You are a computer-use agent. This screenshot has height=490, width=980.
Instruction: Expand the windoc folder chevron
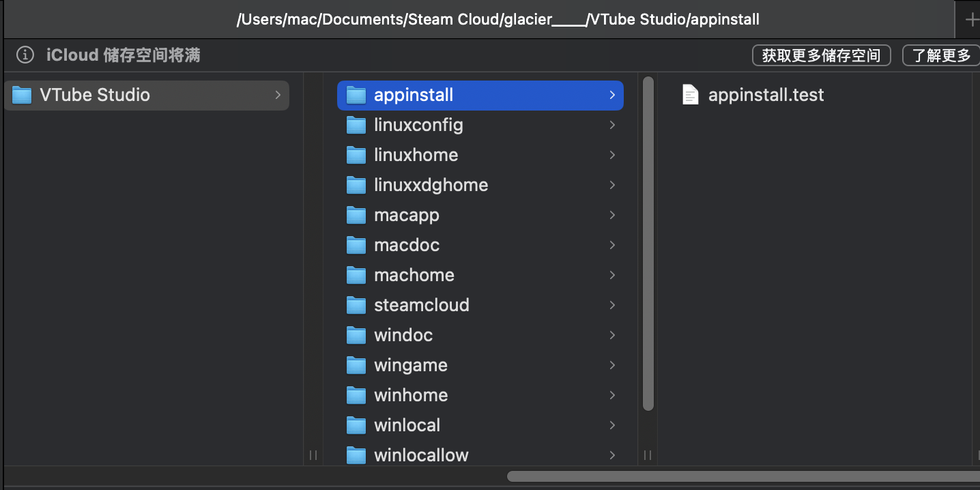(612, 335)
